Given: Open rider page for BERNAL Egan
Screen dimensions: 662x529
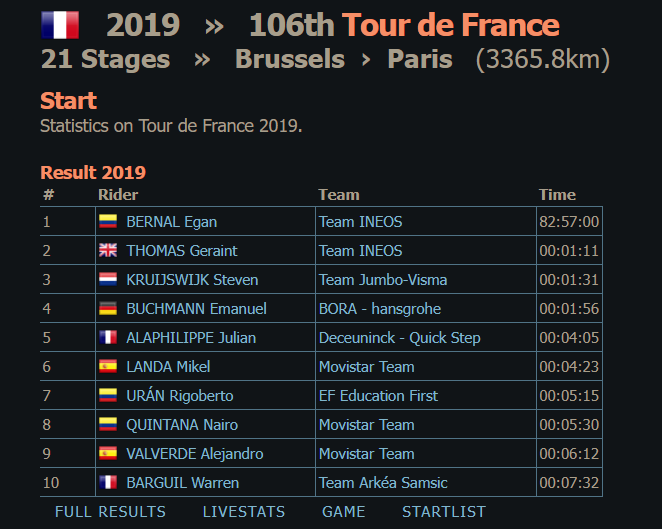Looking at the screenshot, I should coord(171,222).
